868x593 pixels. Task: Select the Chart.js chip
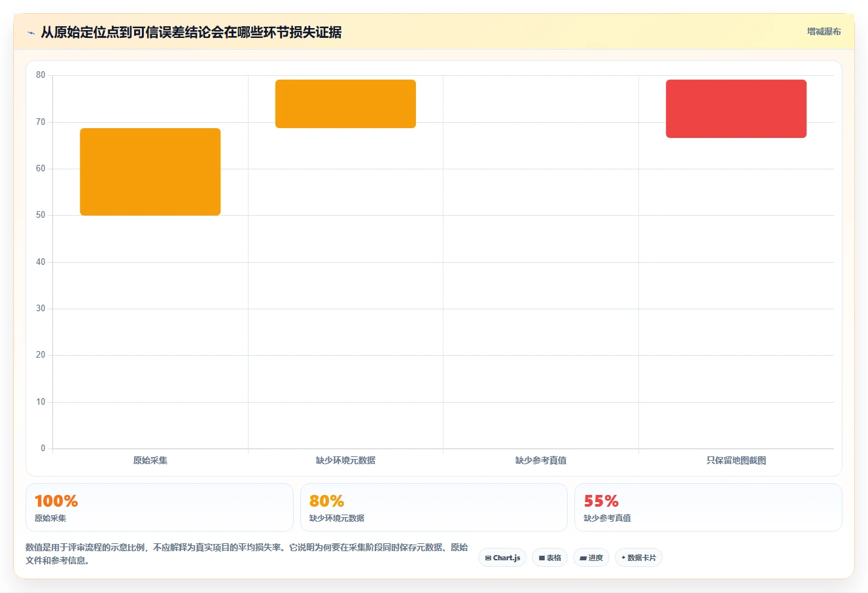coord(502,558)
